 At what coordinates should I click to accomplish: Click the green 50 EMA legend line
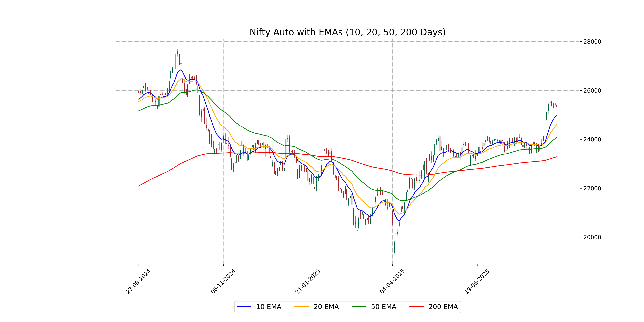tap(359, 307)
